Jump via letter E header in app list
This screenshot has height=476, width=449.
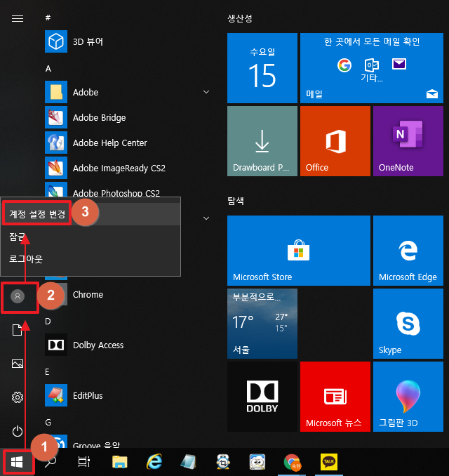pos(47,372)
